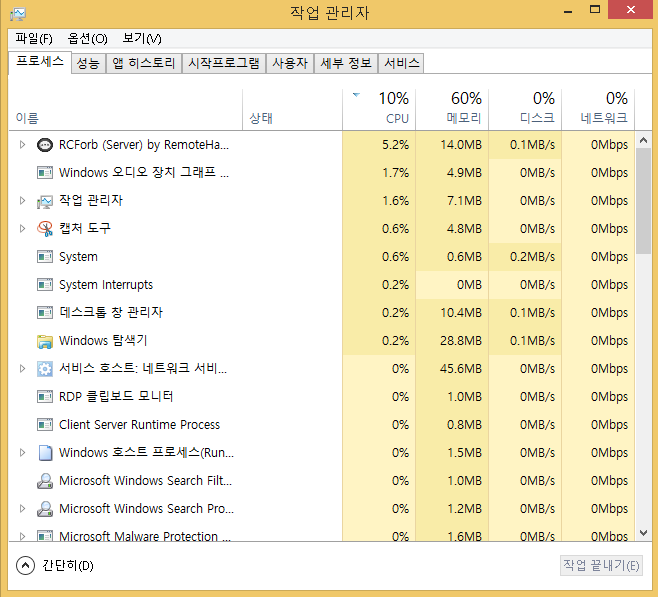Click the Task Manager title bar icon
The image size is (658, 597).
point(18,14)
